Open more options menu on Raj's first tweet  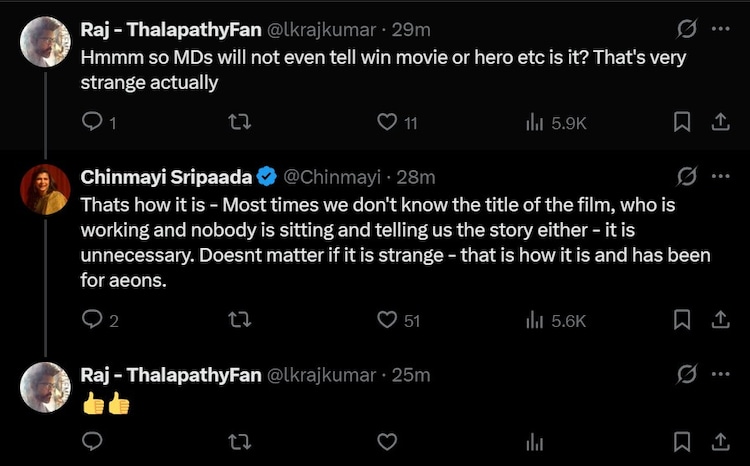click(720, 30)
